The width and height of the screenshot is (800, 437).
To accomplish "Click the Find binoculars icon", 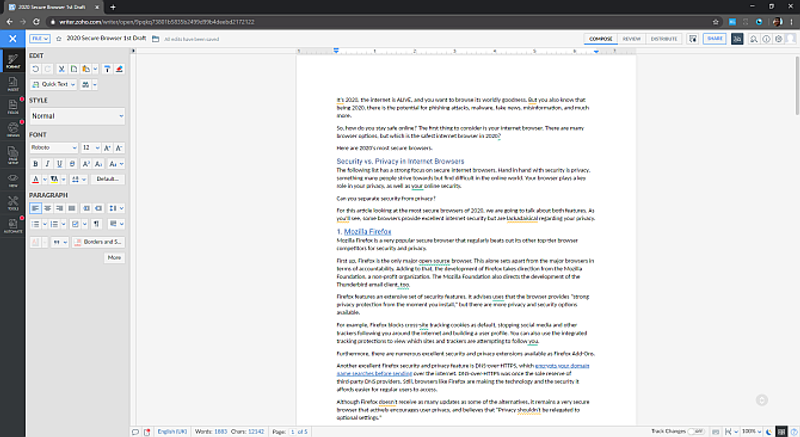I will (85, 84).
